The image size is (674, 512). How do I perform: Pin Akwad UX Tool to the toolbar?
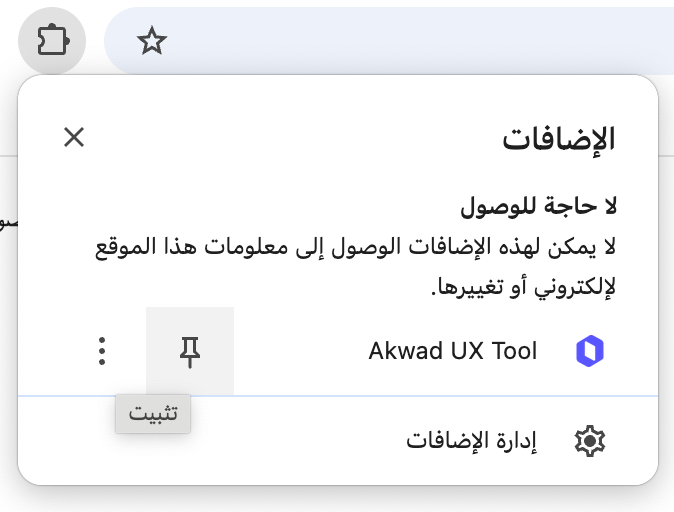[190, 351]
